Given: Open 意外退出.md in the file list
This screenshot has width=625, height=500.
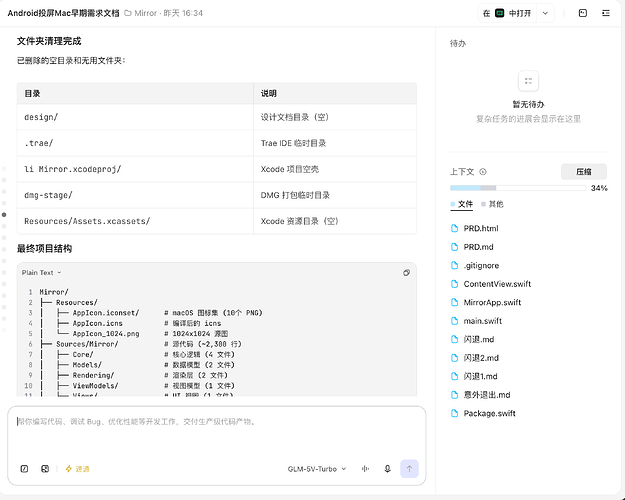Looking at the screenshot, I should [480, 395].
